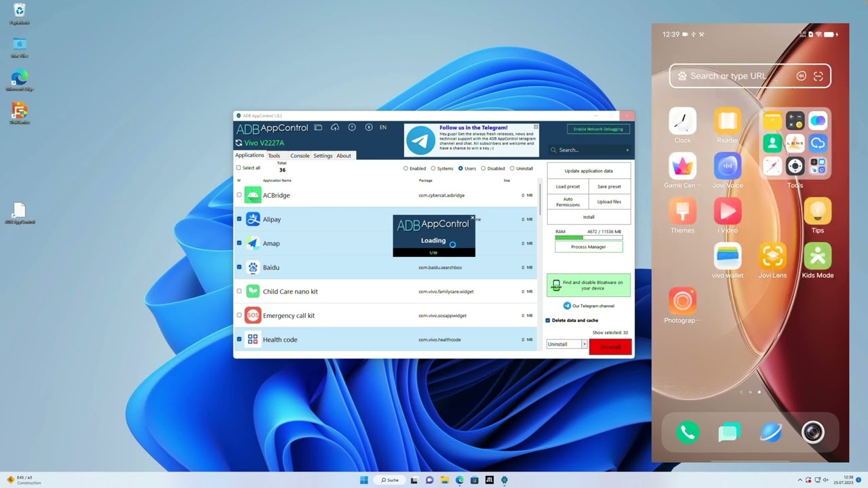868x488 pixels.
Task: Select the Systems filter radio button
Action: tap(433, 168)
